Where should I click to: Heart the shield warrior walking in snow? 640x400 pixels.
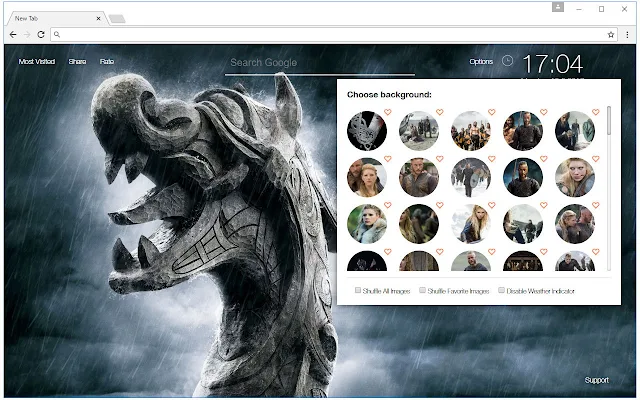[491, 158]
